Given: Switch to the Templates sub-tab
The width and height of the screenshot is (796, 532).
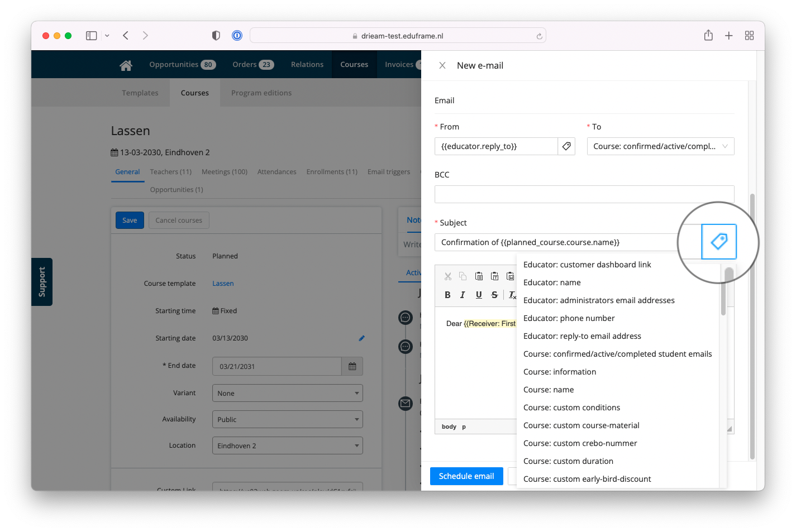Looking at the screenshot, I should point(140,93).
